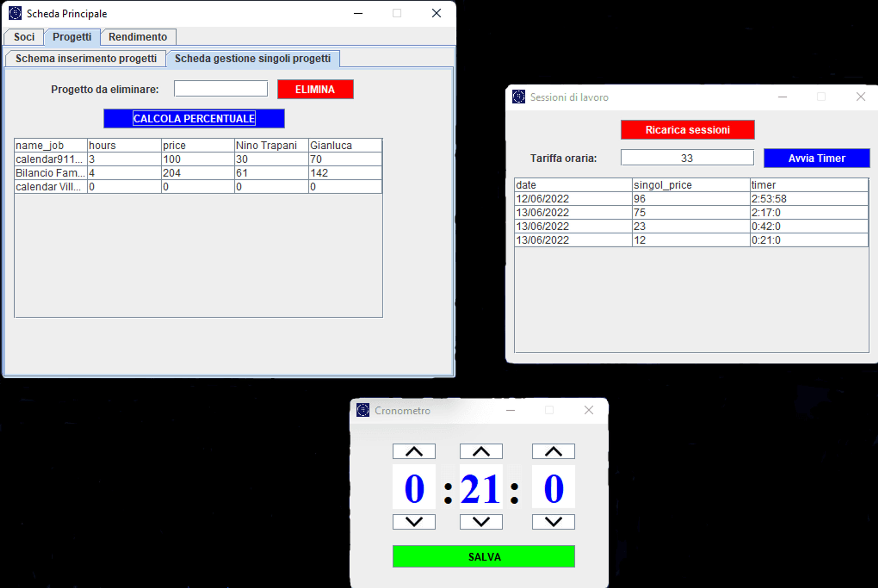Click Nino Trapani cell value 61
This screenshot has height=588, width=878.
tap(271, 173)
